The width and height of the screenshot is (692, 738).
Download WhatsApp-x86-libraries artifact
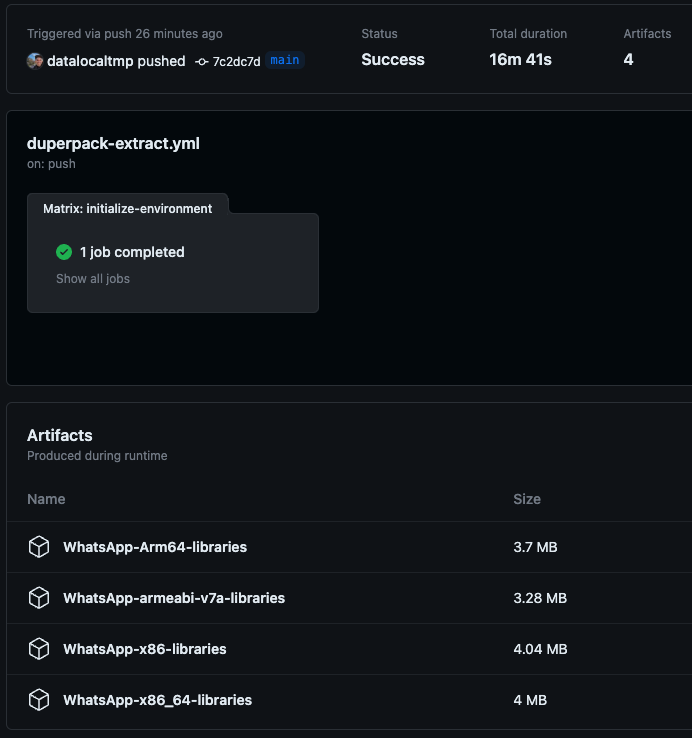tap(145, 649)
